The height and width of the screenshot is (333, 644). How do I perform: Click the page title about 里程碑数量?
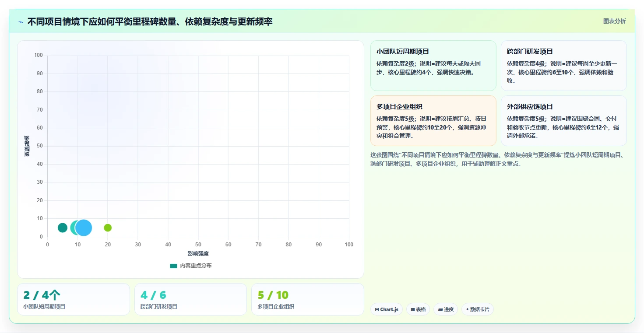pyautogui.click(x=150, y=21)
